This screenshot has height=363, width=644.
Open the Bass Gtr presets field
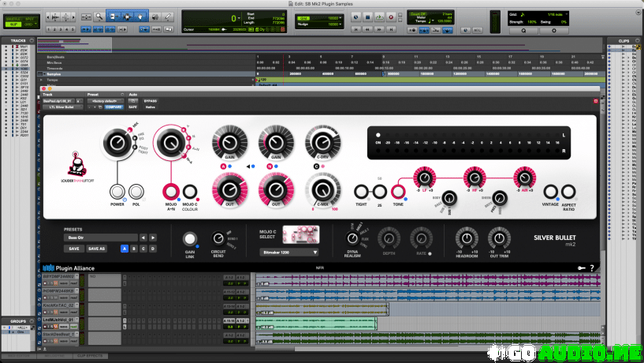click(99, 238)
